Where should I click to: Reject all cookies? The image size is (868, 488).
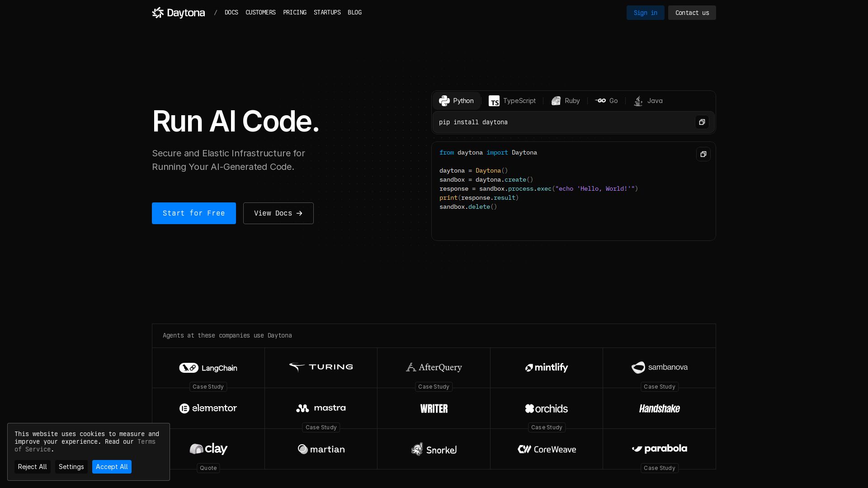(32, 467)
